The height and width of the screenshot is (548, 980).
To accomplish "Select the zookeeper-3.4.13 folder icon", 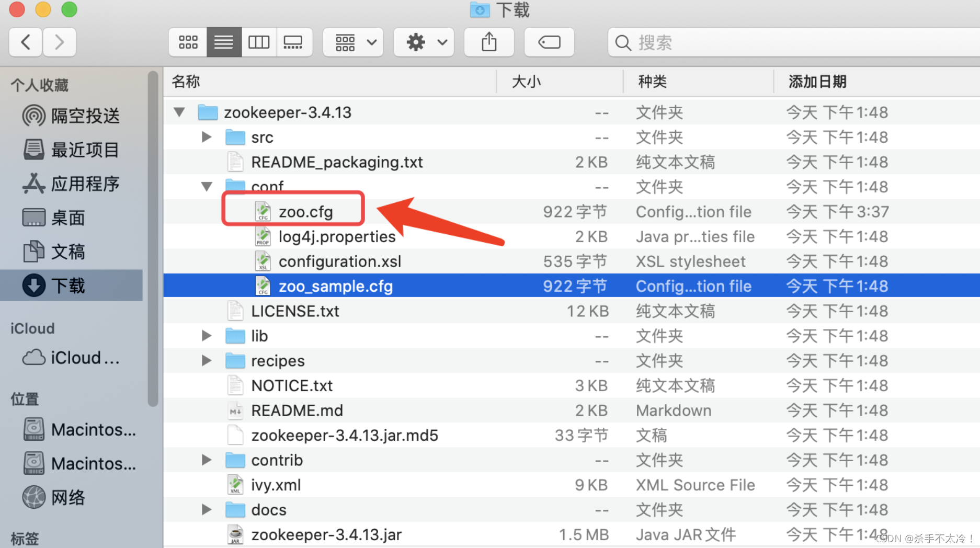I will (208, 112).
